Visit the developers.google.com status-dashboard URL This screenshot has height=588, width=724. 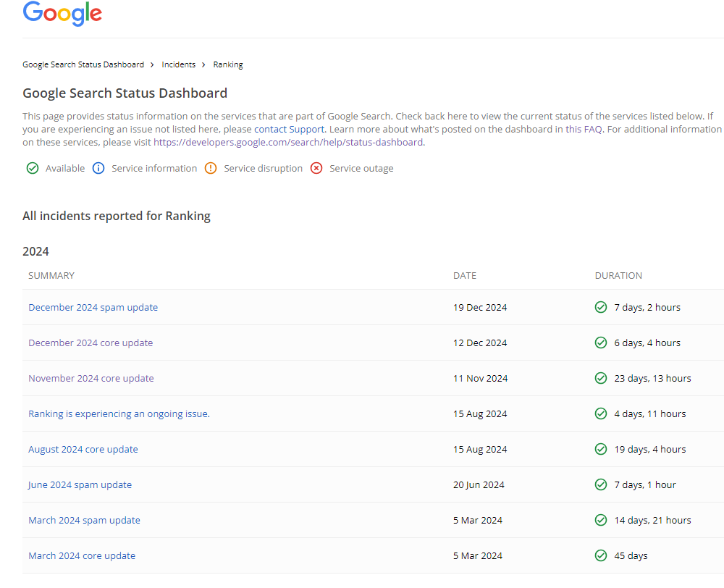click(x=288, y=142)
